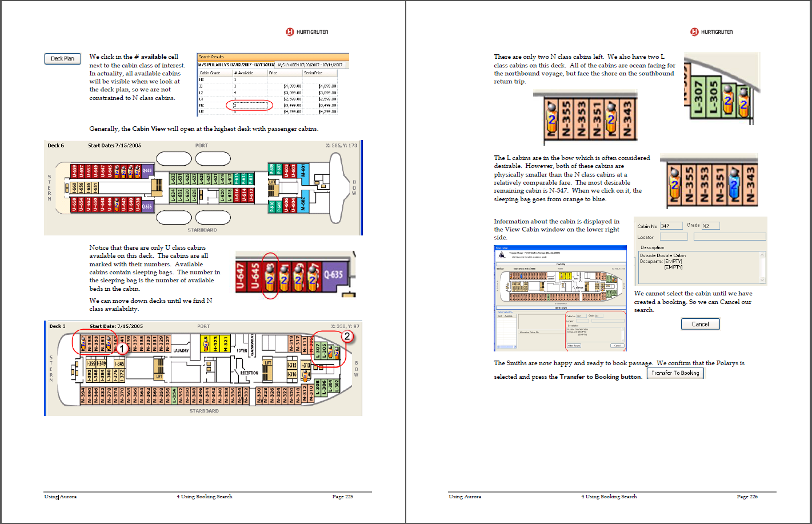Open the View Cabin window screenshot thumbnail
This screenshot has height=524, width=812.
[x=560, y=298]
